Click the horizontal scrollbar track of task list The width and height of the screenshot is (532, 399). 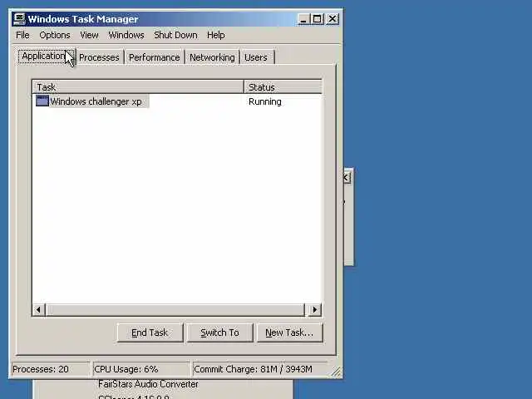(x=175, y=309)
